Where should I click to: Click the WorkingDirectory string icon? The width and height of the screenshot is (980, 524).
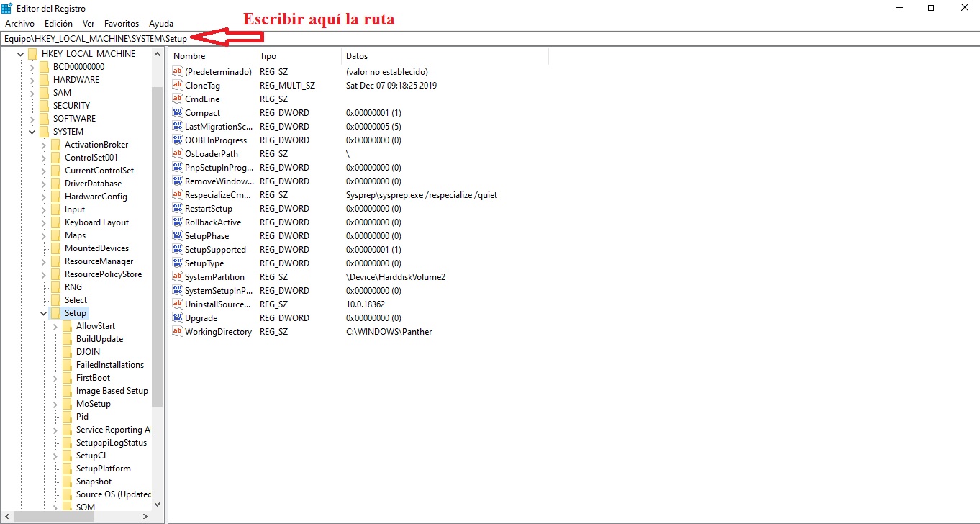pos(178,331)
